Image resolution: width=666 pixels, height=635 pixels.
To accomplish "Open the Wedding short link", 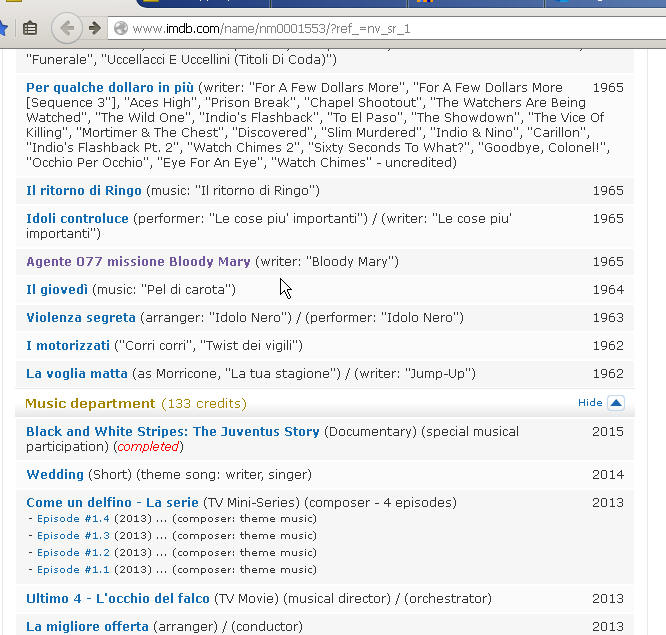I will (55, 474).
